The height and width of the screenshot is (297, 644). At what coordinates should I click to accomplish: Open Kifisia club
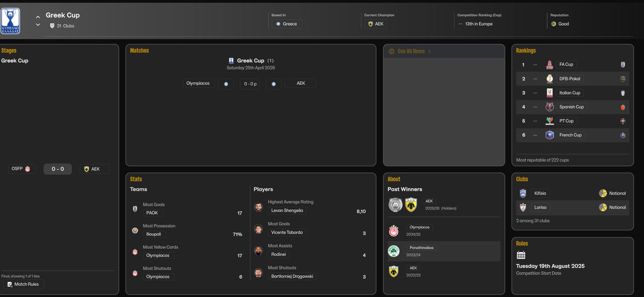pos(541,193)
